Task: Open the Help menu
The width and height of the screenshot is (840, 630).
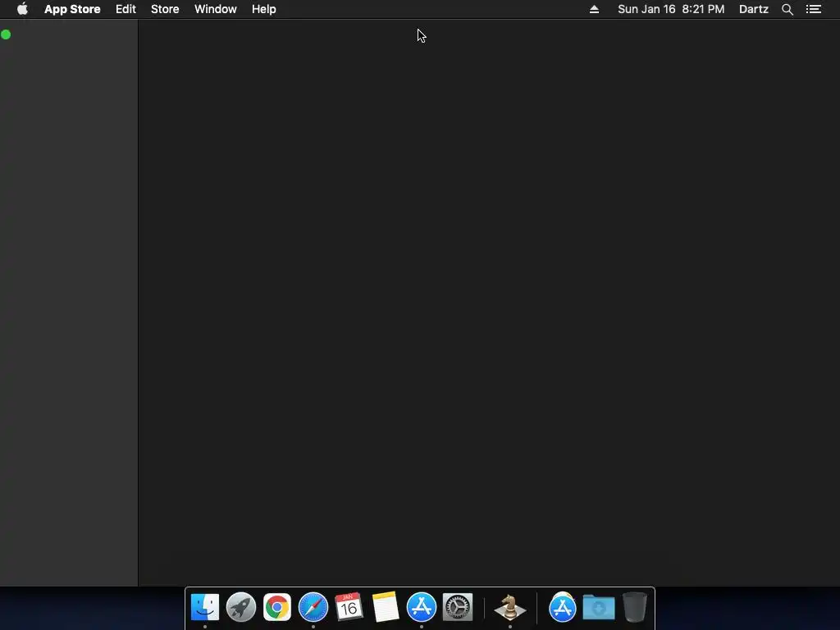Action: (x=264, y=9)
